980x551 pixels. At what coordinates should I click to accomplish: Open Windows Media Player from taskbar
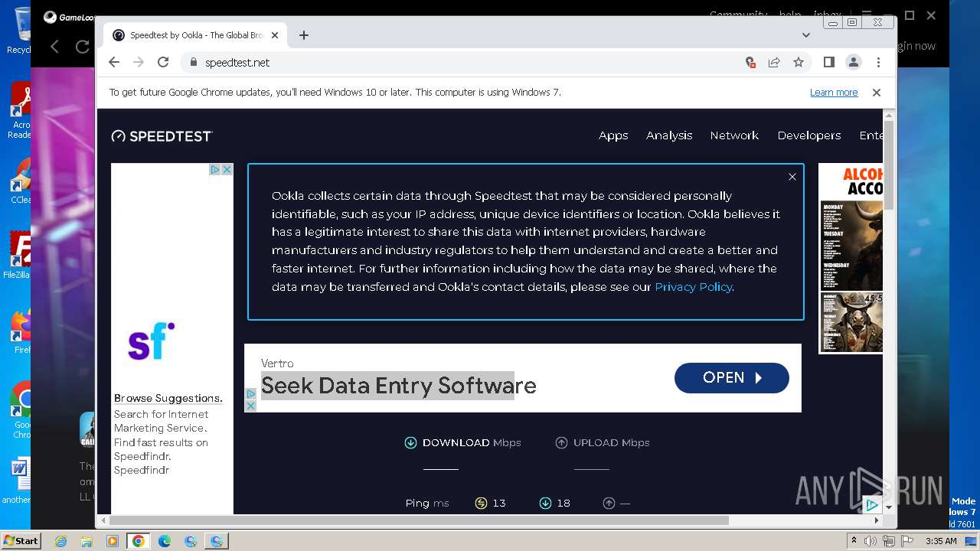(113, 541)
